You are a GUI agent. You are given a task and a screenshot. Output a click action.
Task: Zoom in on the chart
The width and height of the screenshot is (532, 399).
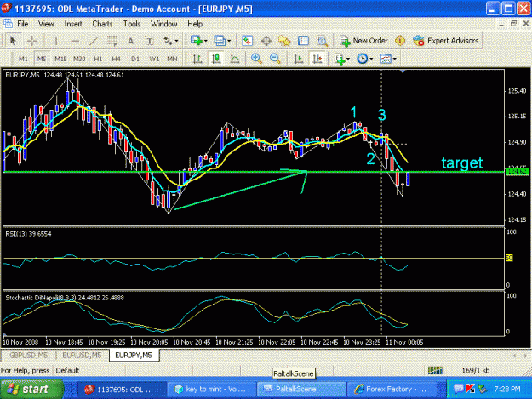click(x=256, y=59)
